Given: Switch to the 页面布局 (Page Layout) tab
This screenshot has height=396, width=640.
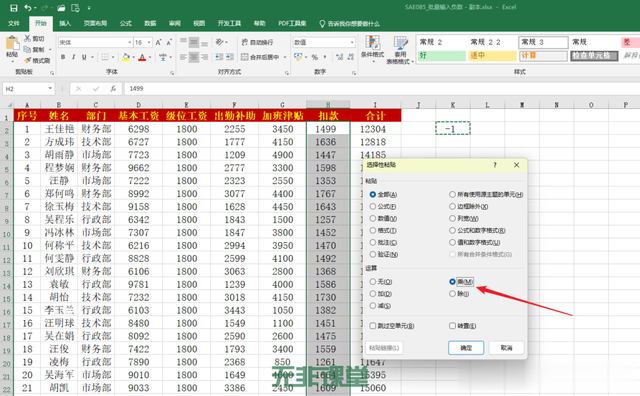Looking at the screenshot, I should pyautogui.click(x=95, y=24).
